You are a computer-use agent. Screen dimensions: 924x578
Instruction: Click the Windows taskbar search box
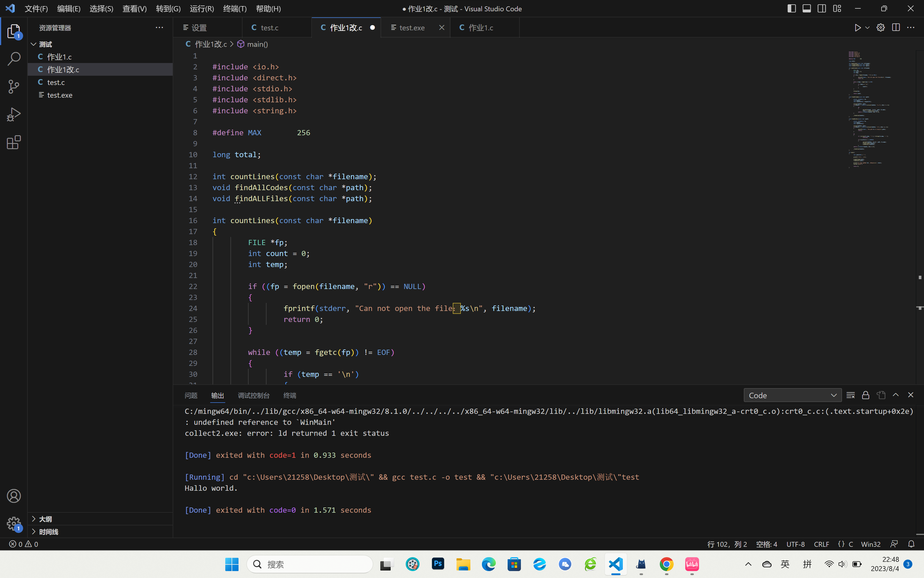pos(310,564)
